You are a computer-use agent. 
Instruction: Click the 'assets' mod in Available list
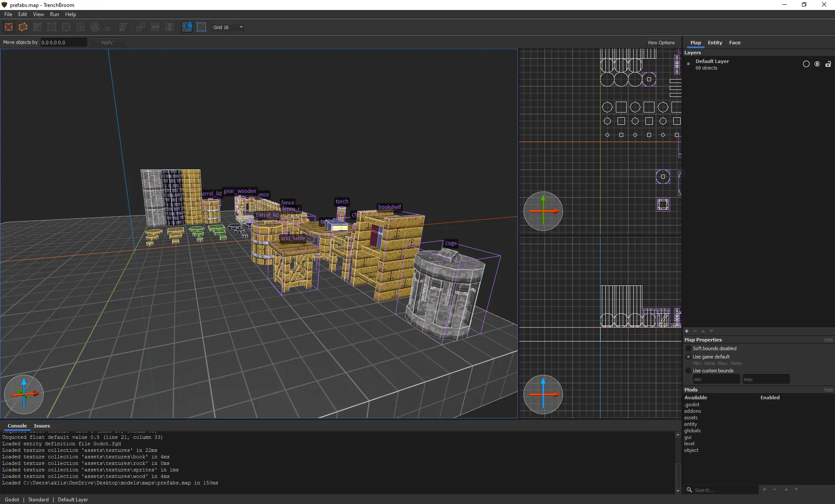[691, 418]
